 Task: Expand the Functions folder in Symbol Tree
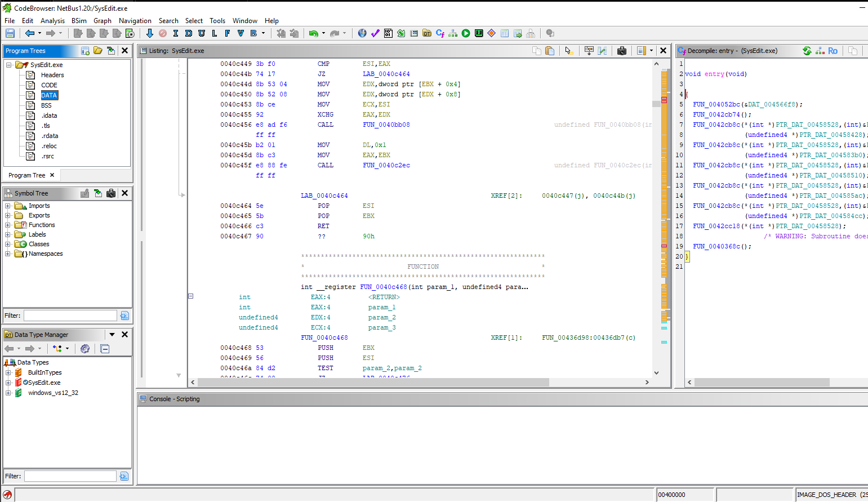pos(8,225)
